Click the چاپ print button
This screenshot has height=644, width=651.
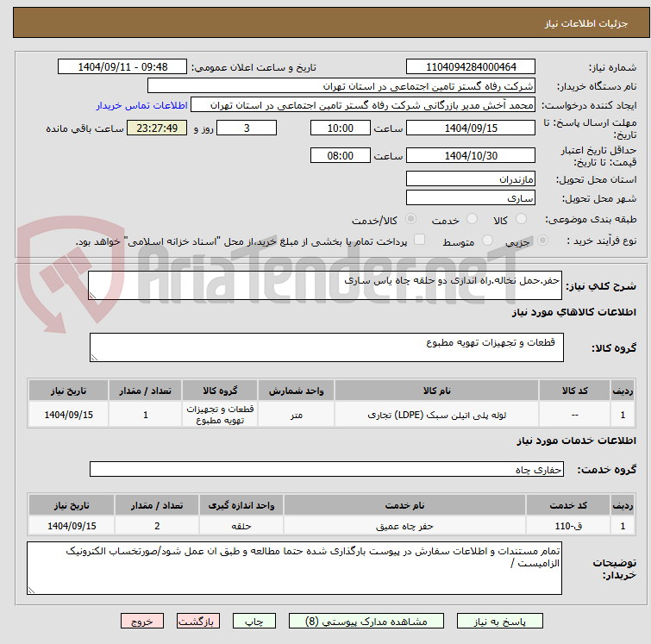(254, 622)
